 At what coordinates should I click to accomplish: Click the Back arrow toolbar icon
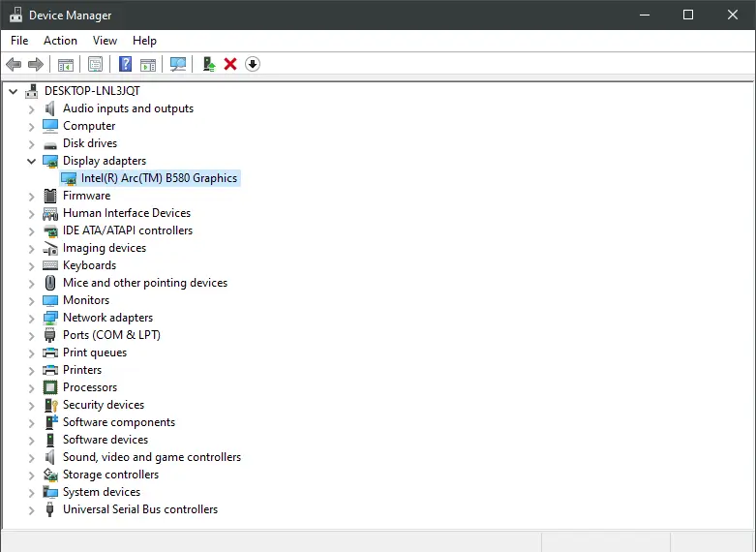pyautogui.click(x=14, y=64)
